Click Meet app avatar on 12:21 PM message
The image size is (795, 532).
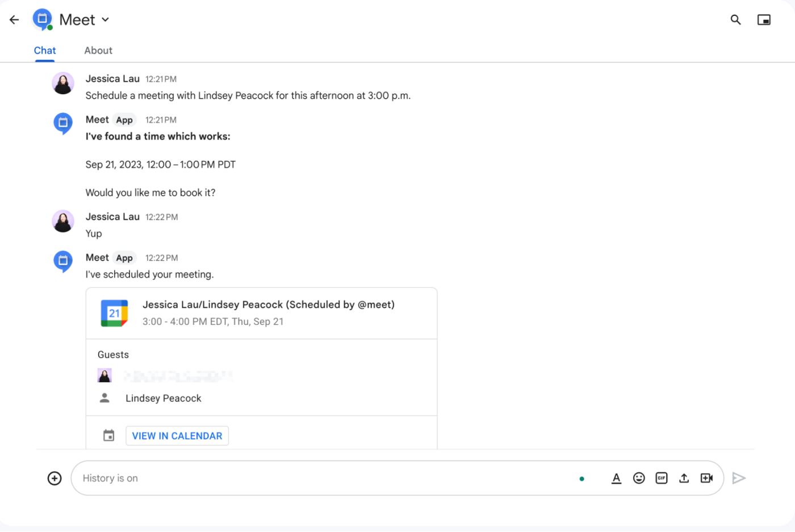63,123
